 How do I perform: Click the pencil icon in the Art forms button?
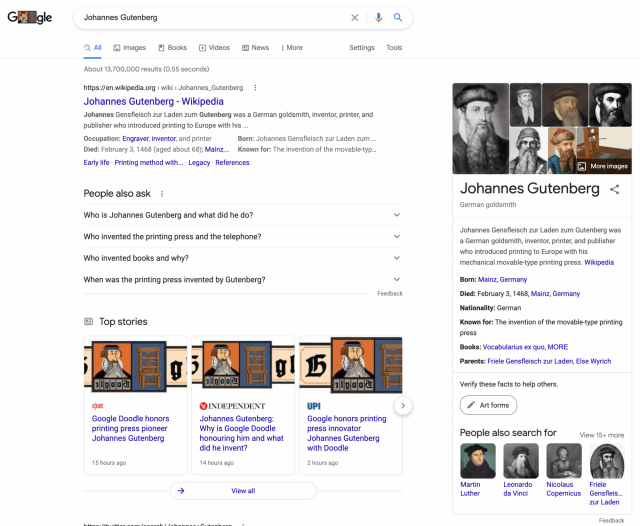click(471, 405)
